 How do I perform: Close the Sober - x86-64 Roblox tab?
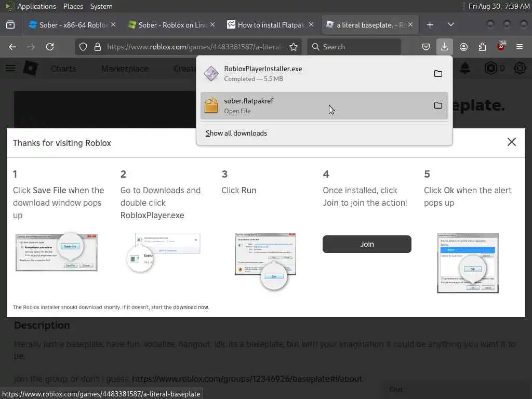pyautogui.click(x=113, y=25)
